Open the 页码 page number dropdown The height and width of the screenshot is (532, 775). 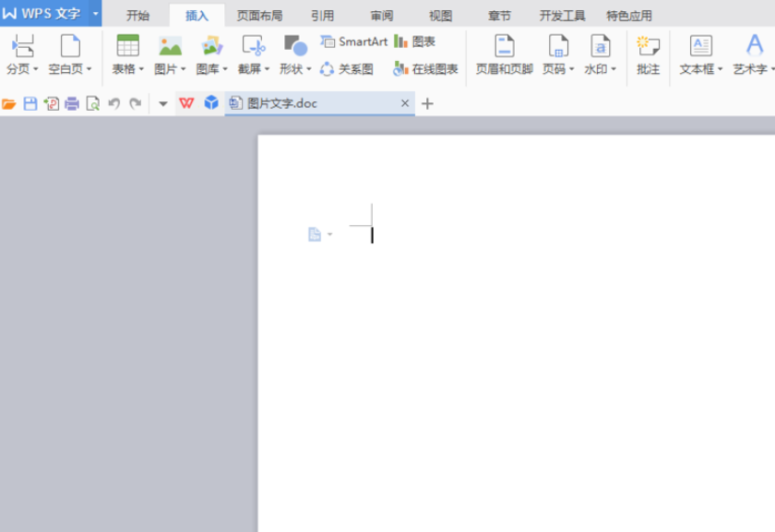point(571,68)
